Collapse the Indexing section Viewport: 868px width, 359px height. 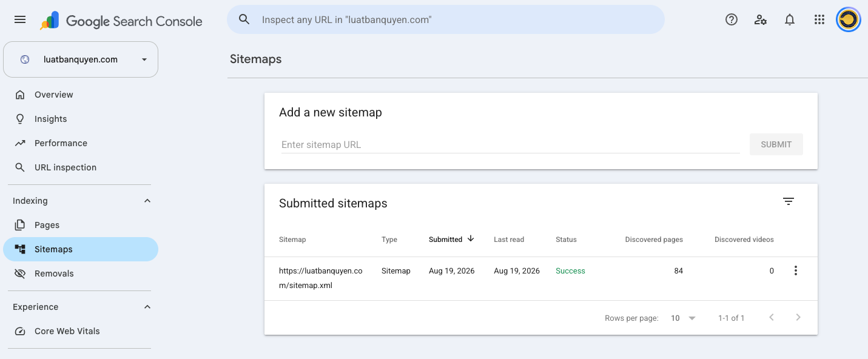click(147, 201)
